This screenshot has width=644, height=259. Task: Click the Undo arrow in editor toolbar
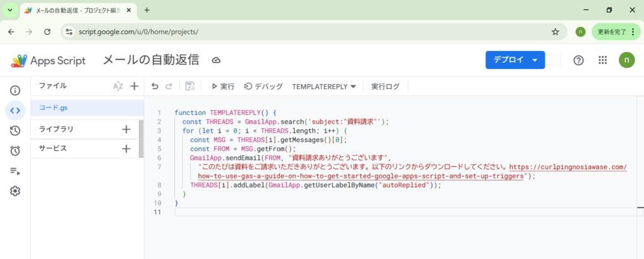click(x=155, y=86)
